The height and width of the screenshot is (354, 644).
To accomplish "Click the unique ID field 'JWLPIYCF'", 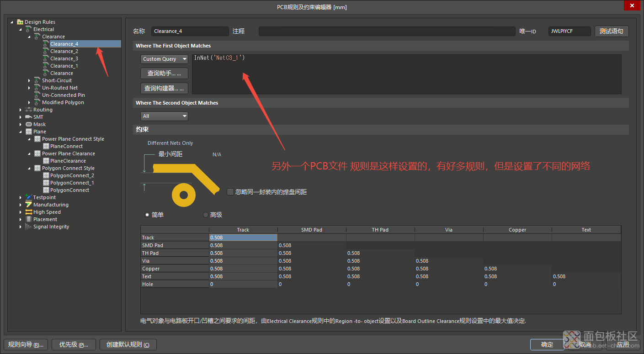I will tap(569, 31).
